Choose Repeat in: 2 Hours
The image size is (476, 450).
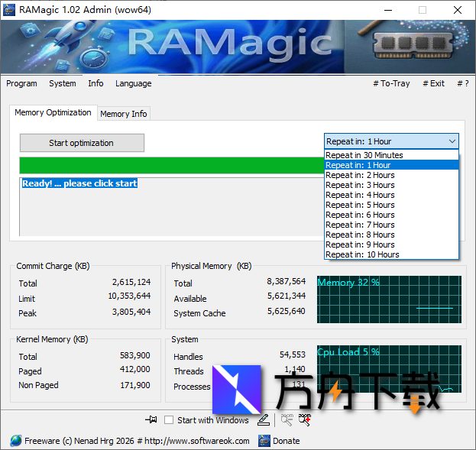pyautogui.click(x=391, y=175)
